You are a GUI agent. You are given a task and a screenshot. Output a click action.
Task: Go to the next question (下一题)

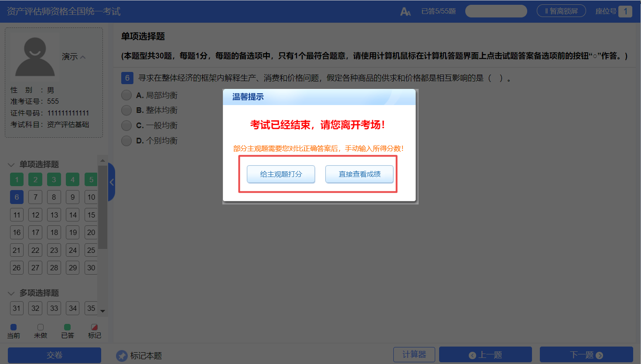[586, 355]
